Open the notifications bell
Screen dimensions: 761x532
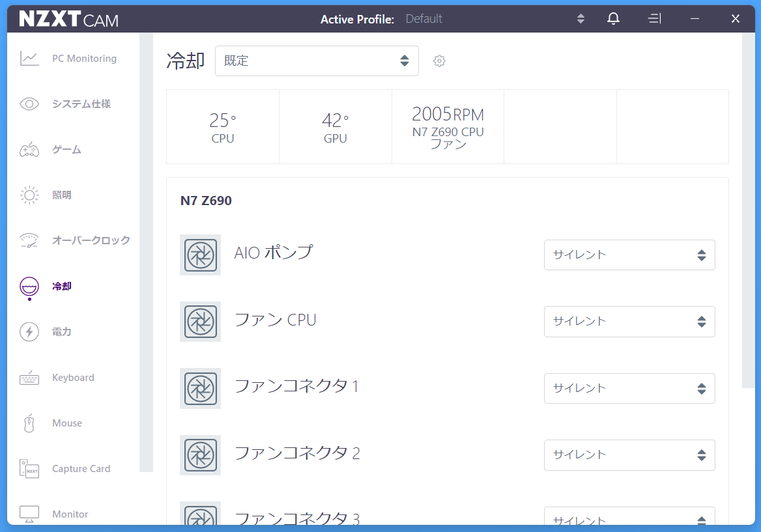614,18
